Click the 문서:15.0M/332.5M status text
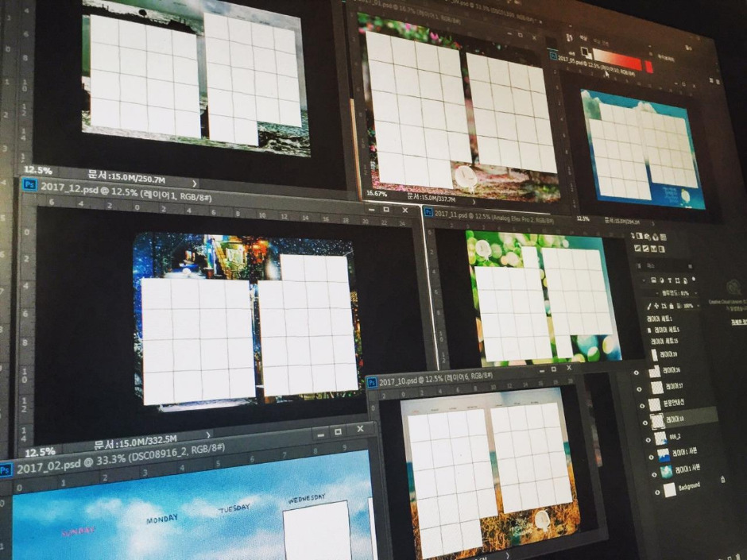The width and height of the screenshot is (747, 560). tap(135, 442)
